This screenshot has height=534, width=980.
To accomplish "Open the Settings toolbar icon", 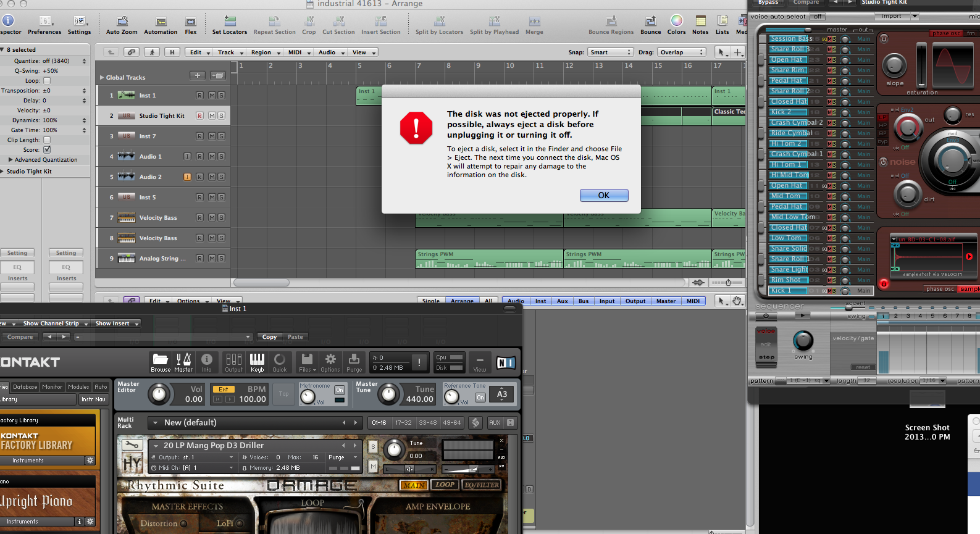I will click(79, 25).
